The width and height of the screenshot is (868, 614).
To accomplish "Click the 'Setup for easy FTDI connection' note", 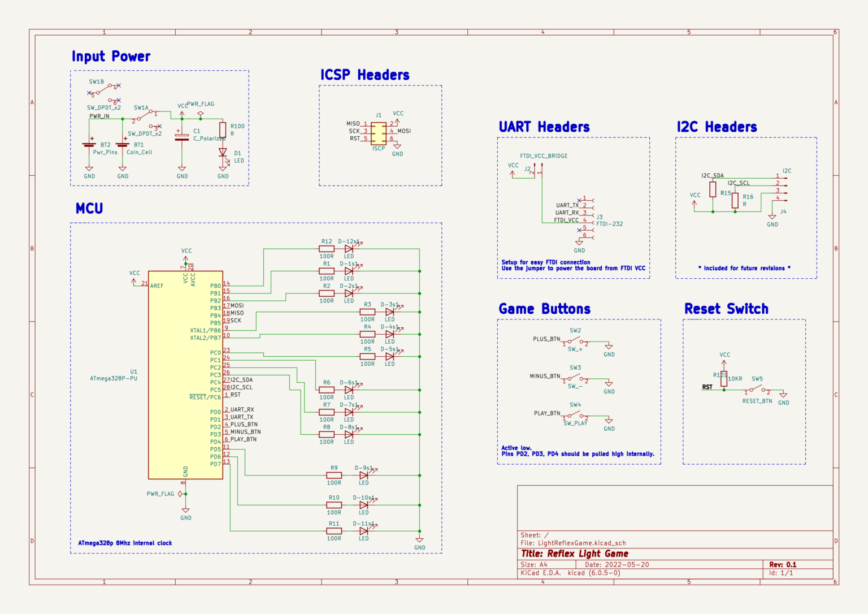I will [x=546, y=262].
